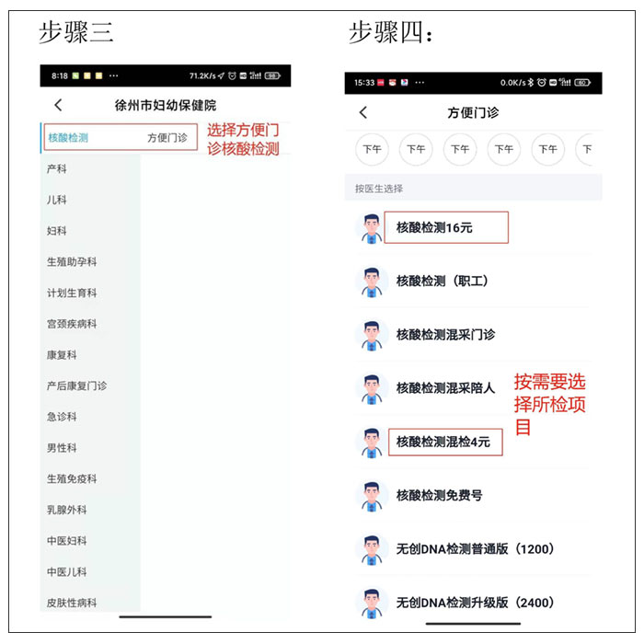Select first 下午 time slot circle
Screen dimensions: 644x644
(x=372, y=149)
